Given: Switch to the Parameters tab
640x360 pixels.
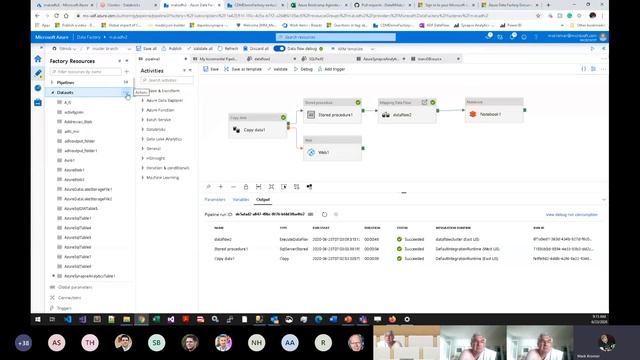Looking at the screenshot, I should [x=215, y=200].
